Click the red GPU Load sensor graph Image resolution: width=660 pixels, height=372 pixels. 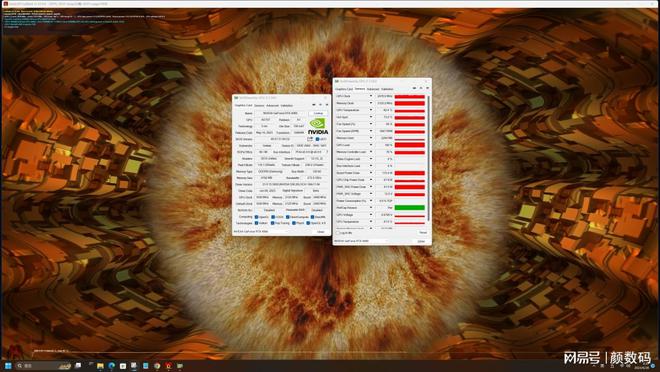coord(410,145)
